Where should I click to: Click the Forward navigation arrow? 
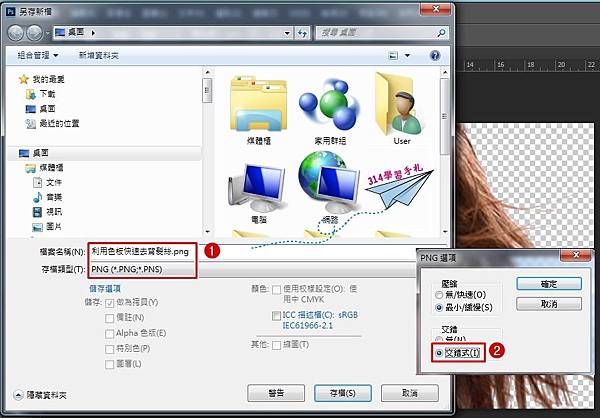[34, 33]
